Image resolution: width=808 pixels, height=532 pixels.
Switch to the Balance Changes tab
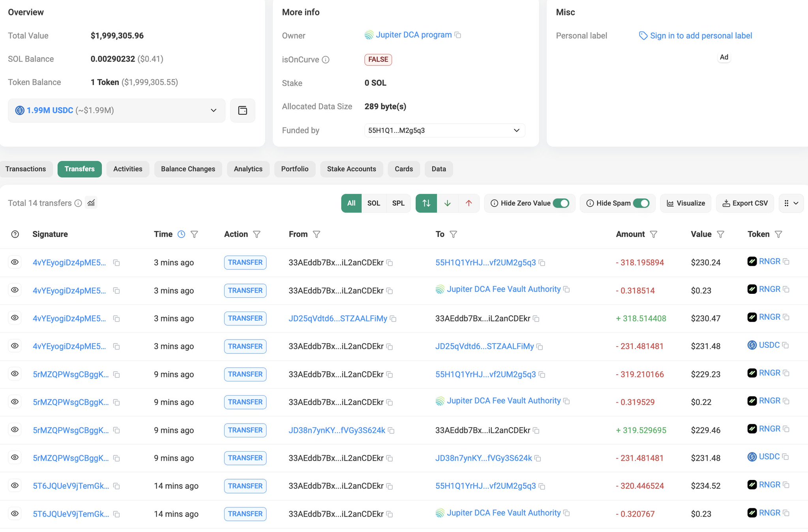click(x=188, y=169)
